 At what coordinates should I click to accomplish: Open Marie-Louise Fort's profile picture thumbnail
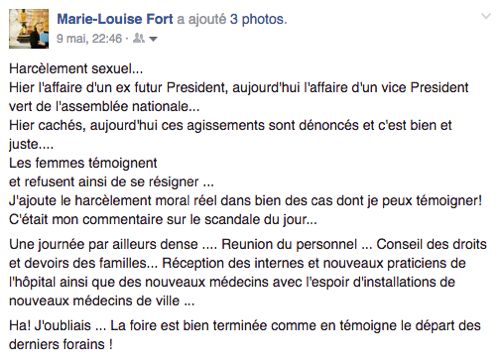pyautogui.click(x=29, y=29)
